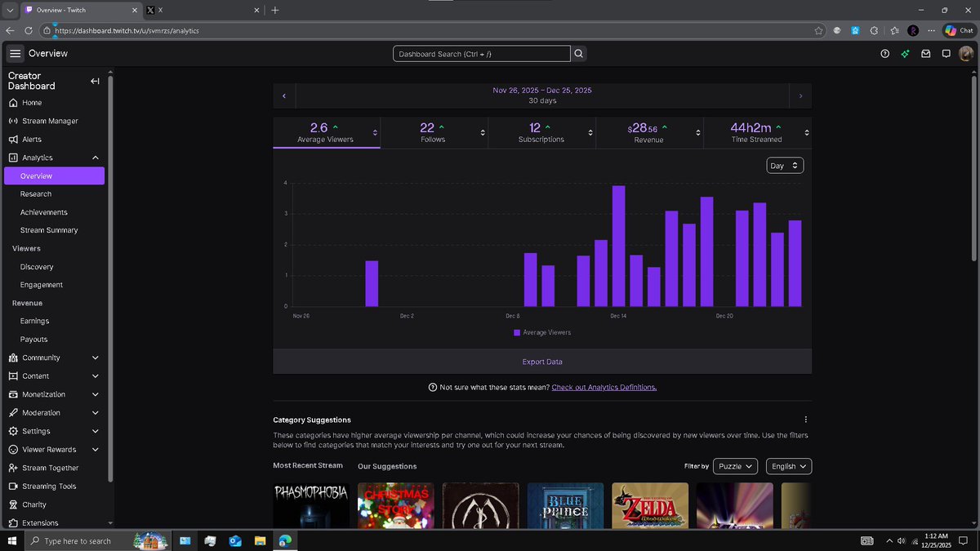Screen dimensions: 980x551
Task: Click the Windows Start button
Action: pyautogui.click(x=12, y=540)
